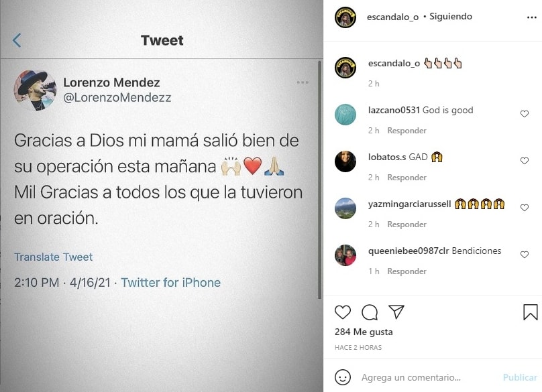Image resolution: width=542 pixels, height=392 pixels.
Task: Open emoji picker in comment box
Action: coord(343,377)
